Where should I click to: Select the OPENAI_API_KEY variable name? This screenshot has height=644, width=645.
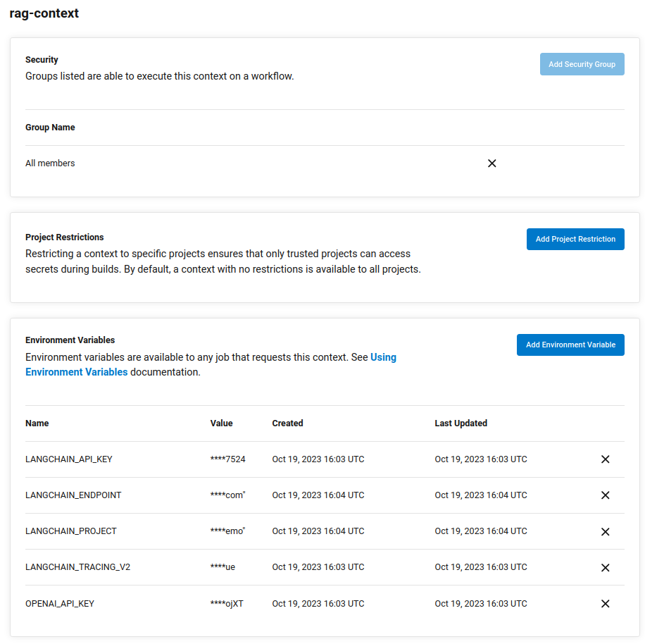tap(60, 604)
